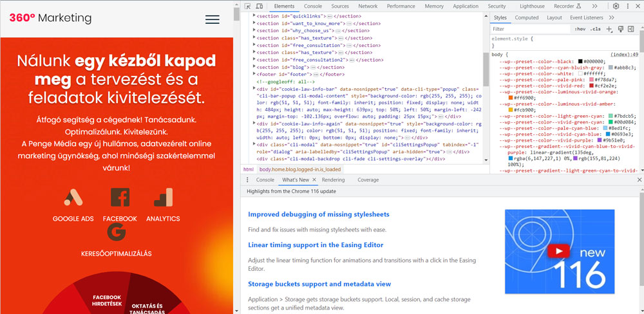644x314 pixels.
Task: Select html in the breadcrumb bar
Action: pos(249,169)
